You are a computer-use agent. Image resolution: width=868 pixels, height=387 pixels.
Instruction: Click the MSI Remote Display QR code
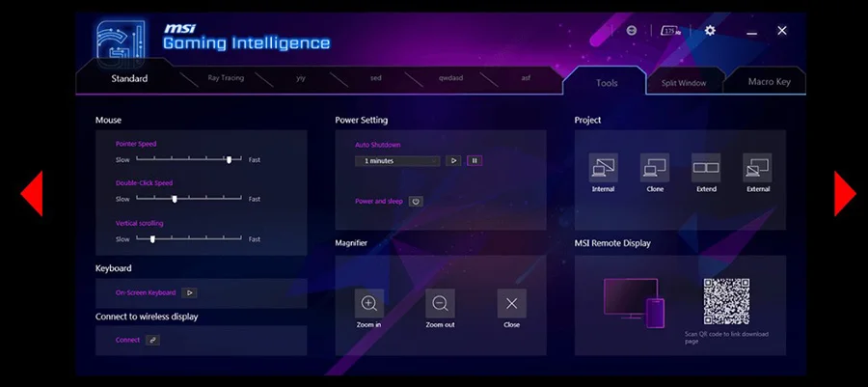(726, 302)
